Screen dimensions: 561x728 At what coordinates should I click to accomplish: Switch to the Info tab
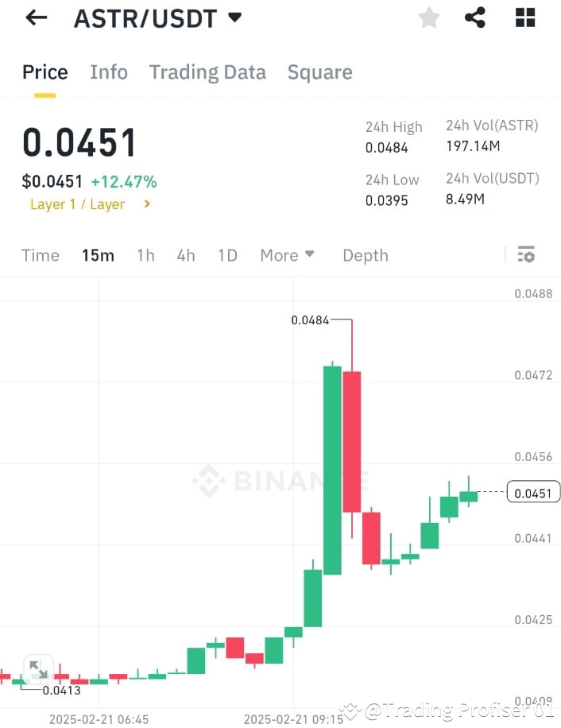109,72
